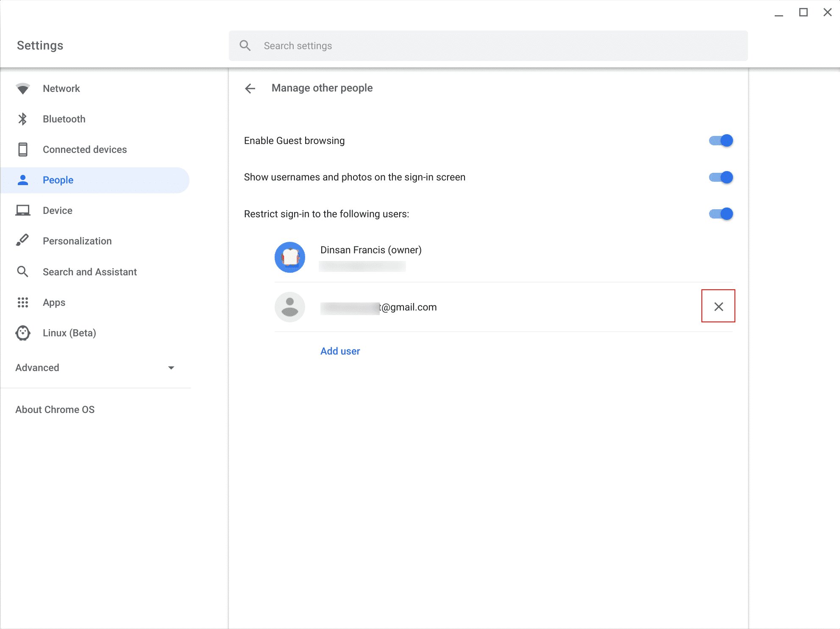The image size is (840, 629).
Task: Disable restricted sign-in for listed users
Action: (x=721, y=213)
